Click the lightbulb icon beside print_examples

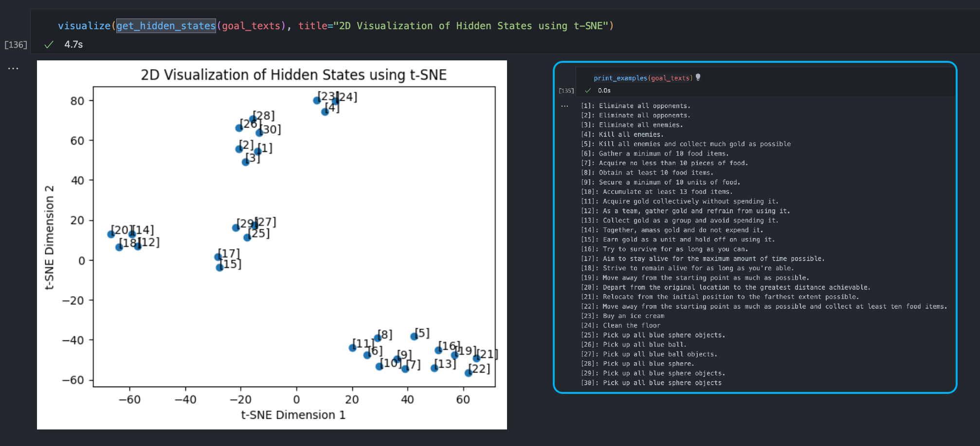click(x=698, y=77)
